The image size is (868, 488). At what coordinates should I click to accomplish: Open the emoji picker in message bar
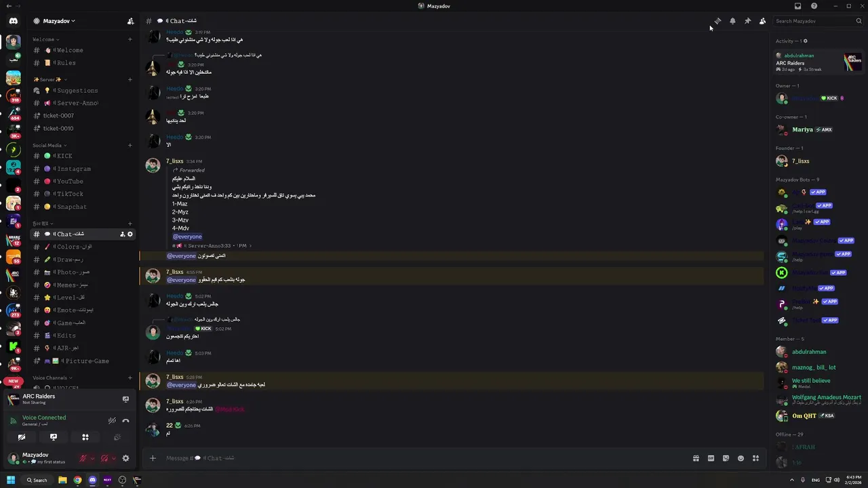[x=741, y=458]
